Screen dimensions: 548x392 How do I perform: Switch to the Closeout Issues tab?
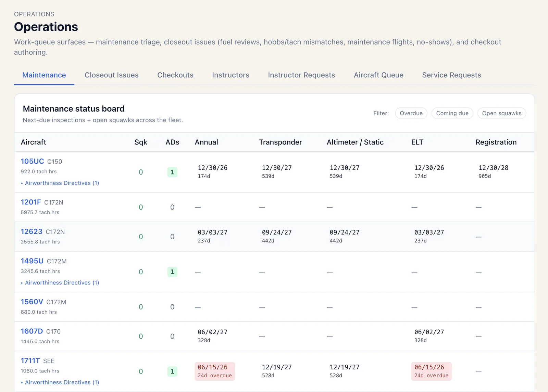click(112, 75)
